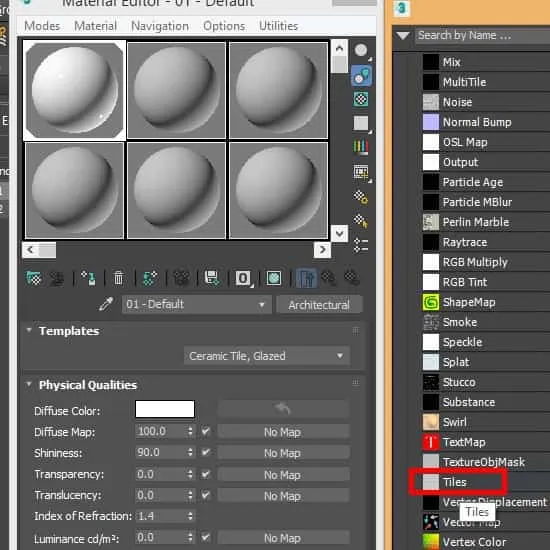Pick material with the eyedropper icon

(x=106, y=304)
